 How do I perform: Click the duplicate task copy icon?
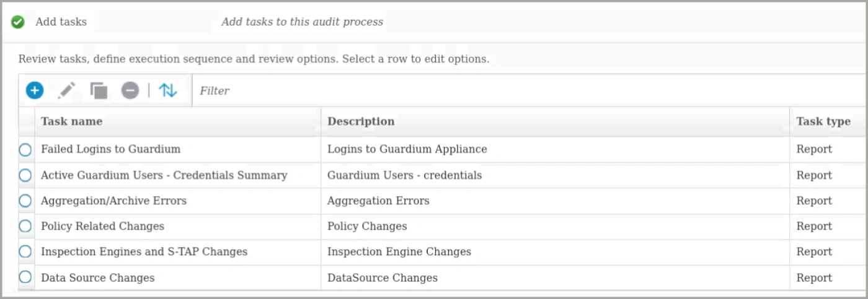pos(99,90)
